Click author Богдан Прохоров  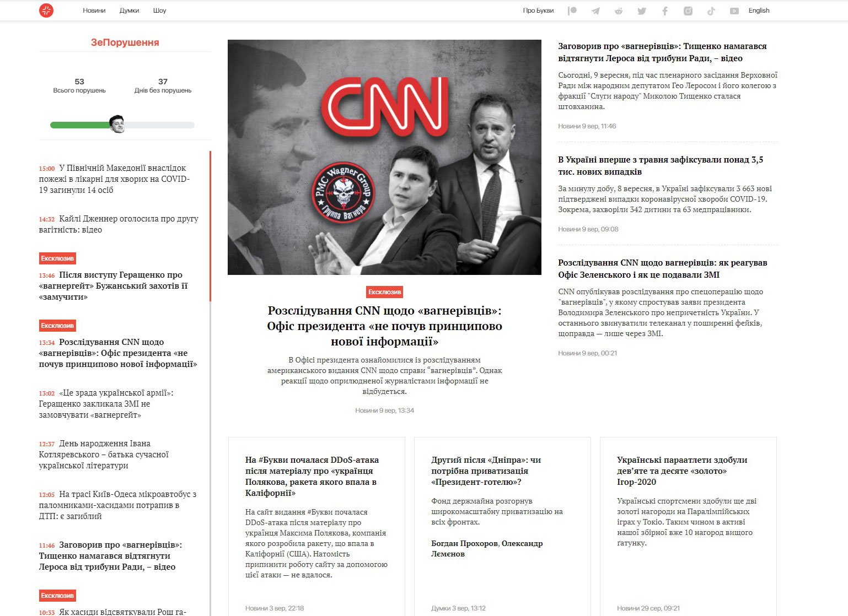(464, 544)
